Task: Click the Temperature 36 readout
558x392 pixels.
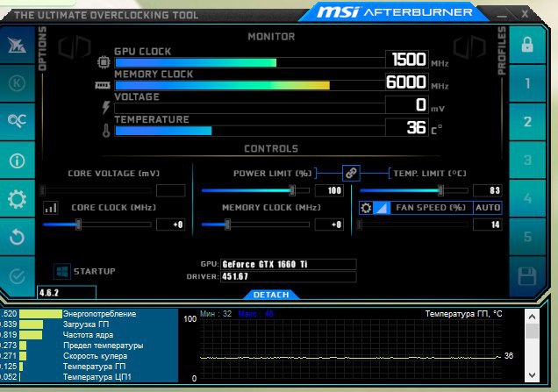Action: pos(407,127)
